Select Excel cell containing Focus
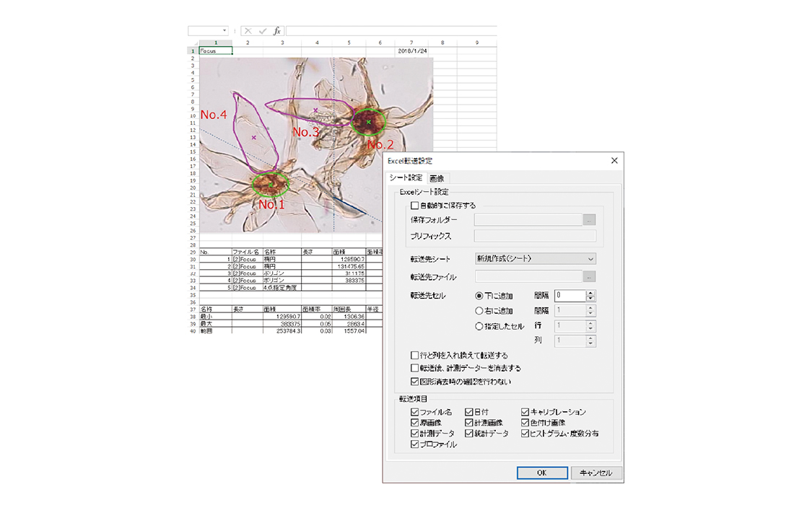Screen dimensions: 812x505 click(x=215, y=50)
